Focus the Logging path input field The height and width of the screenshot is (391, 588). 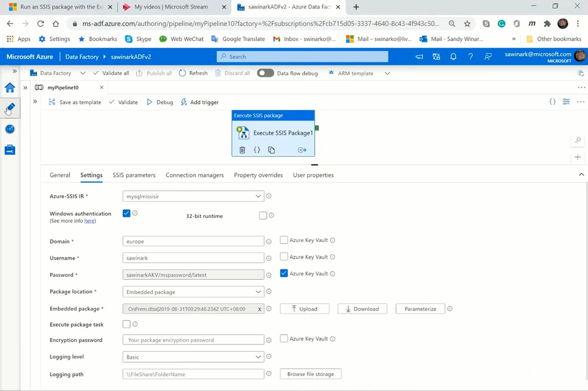(193, 374)
